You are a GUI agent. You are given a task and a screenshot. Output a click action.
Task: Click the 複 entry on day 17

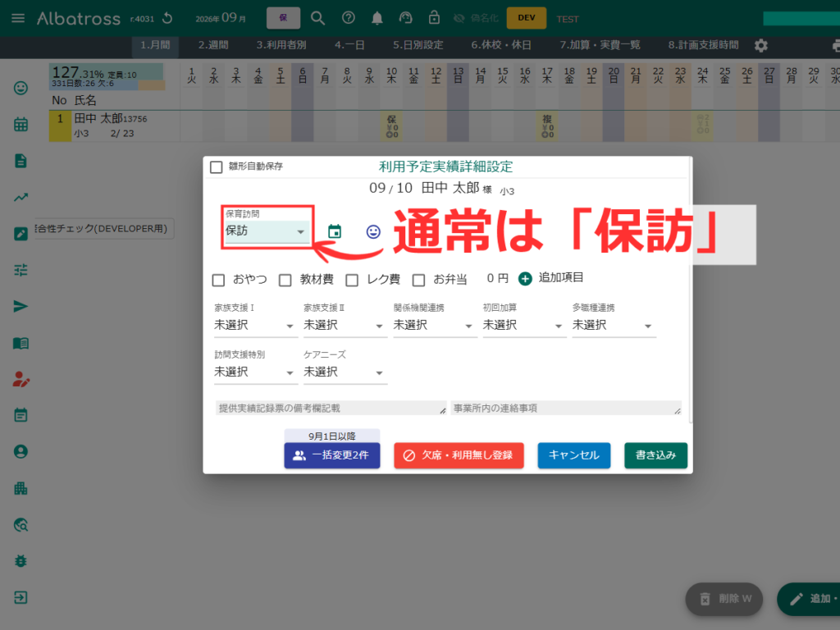click(x=547, y=126)
